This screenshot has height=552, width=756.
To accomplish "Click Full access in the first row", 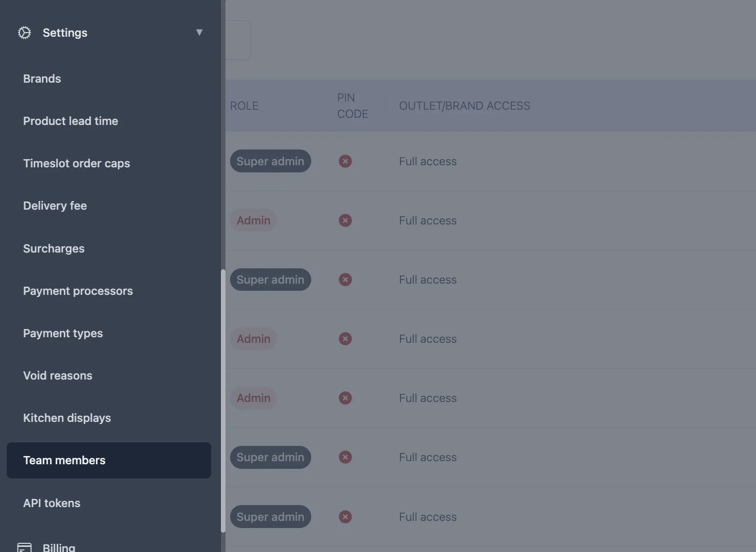I will (428, 161).
